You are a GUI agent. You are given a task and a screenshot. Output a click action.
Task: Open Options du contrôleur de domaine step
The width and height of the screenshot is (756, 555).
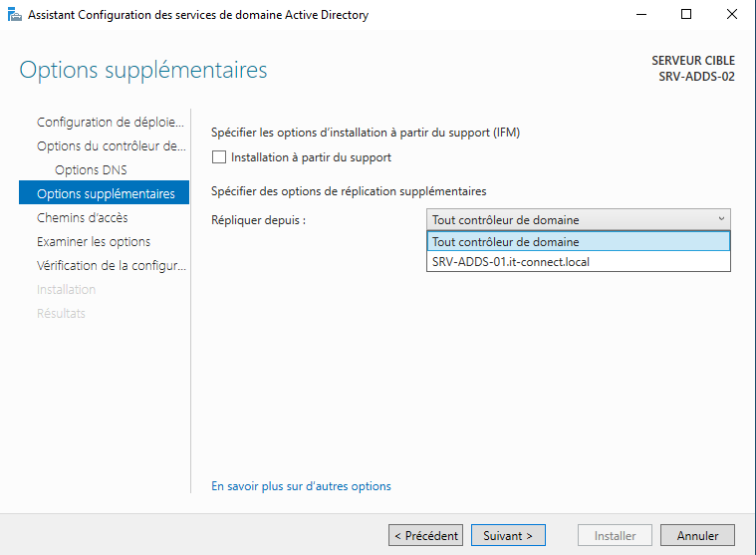(111, 146)
